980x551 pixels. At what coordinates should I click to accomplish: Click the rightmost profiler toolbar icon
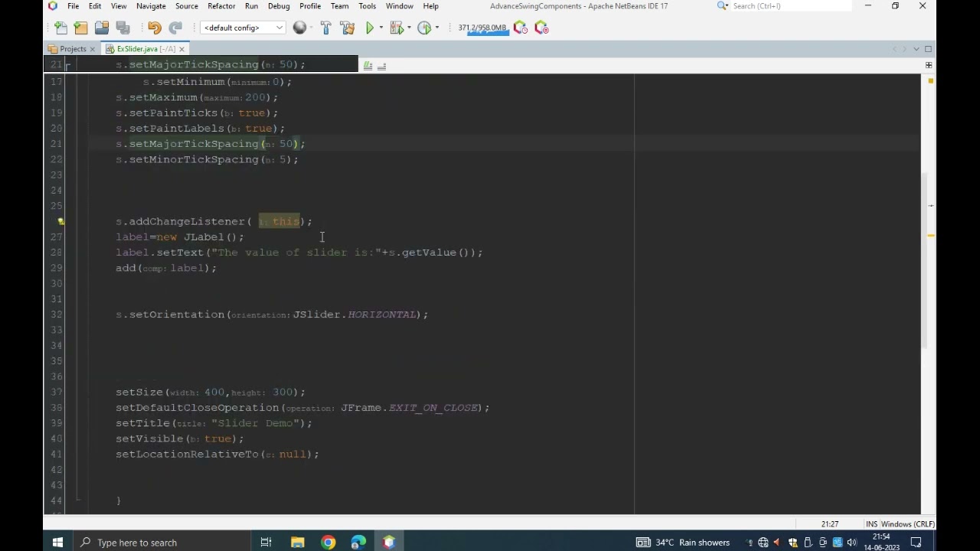click(541, 28)
